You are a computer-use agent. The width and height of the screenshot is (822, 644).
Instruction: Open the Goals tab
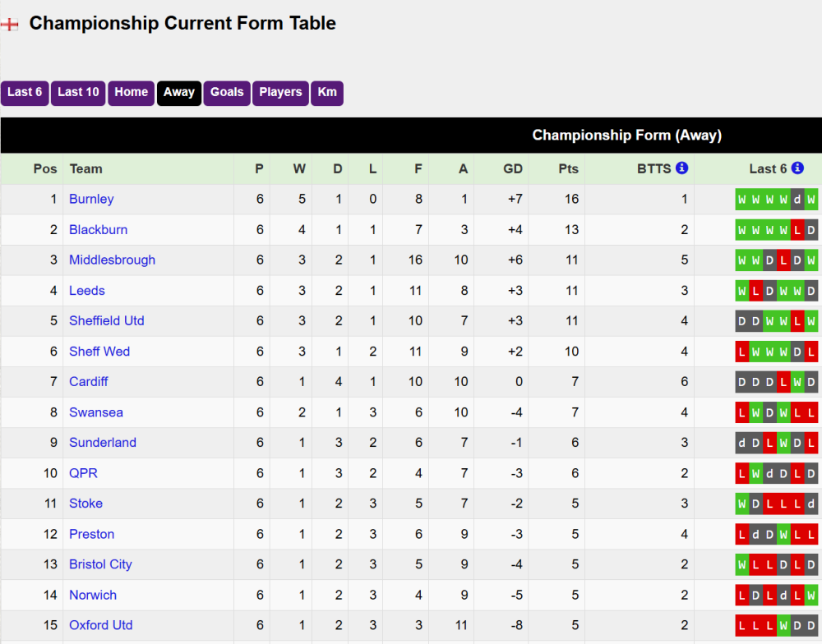pyautogui.click(x=227, y=92)
